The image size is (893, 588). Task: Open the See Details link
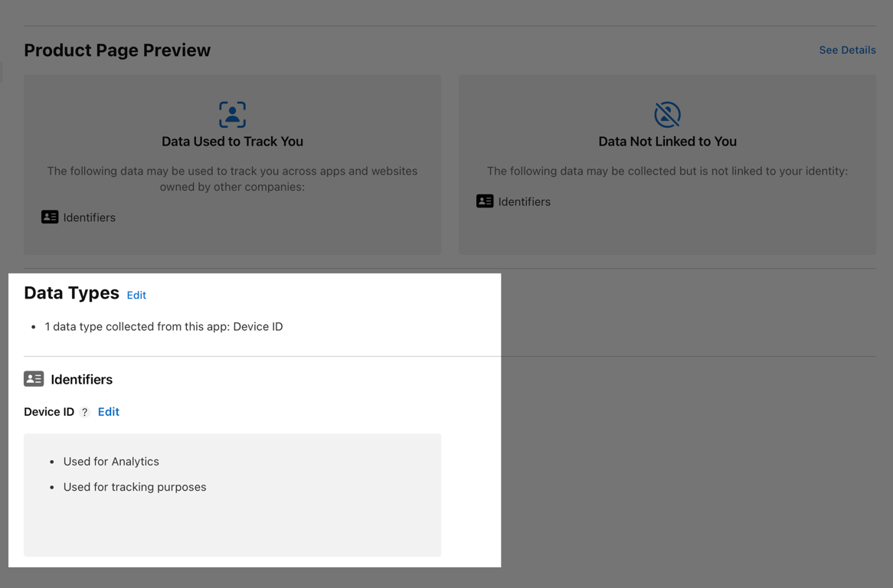(847, 50)
